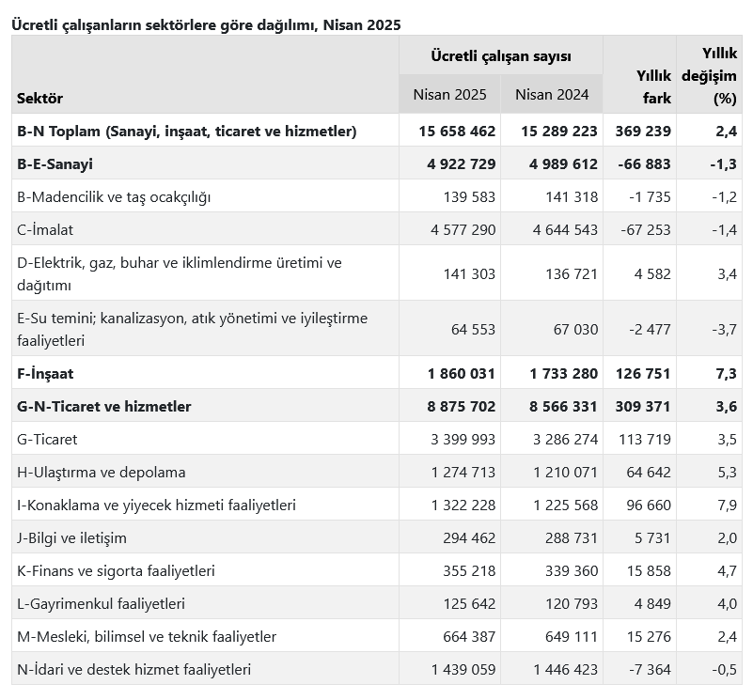Click the L-Gayrimenkul faaliyetleri label
The height and width of the screenshot is (700, 753).
point(101,603)
